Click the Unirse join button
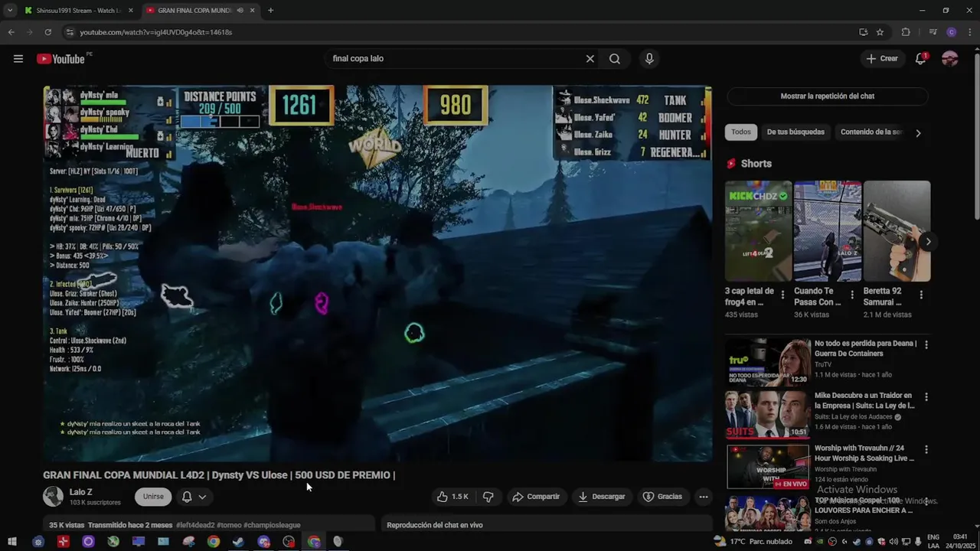 153,497
